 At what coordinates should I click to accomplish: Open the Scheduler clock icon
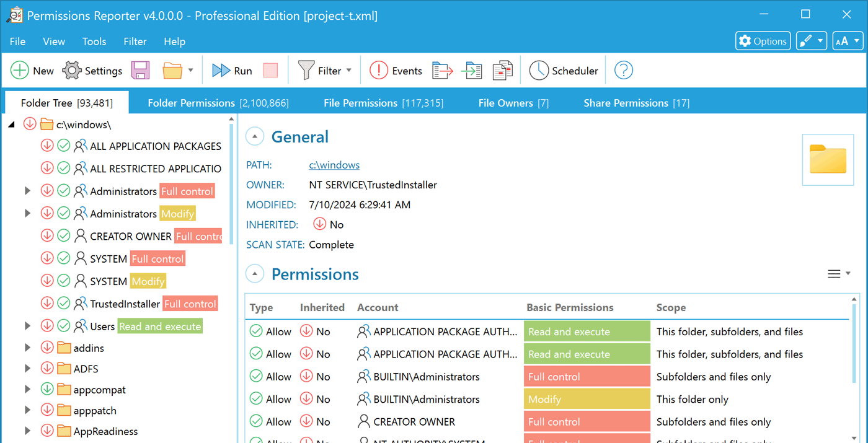tap(539, 71)
